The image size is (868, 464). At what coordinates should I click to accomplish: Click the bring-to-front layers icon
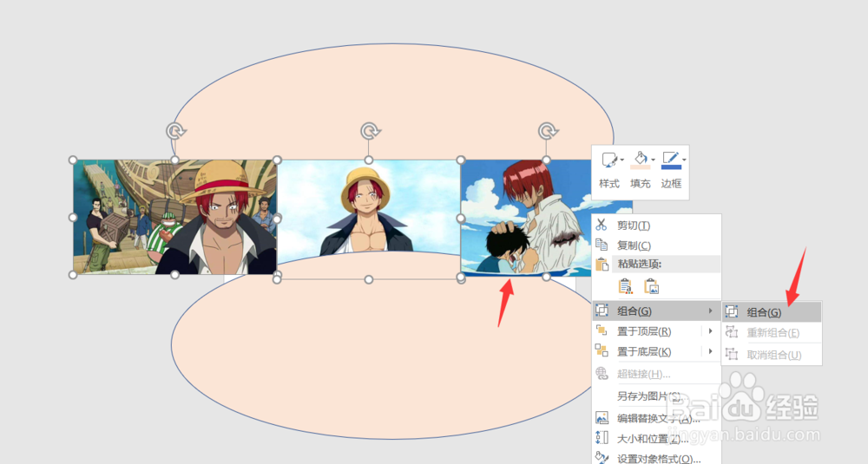pyautogui.click(x=602, y=330)
